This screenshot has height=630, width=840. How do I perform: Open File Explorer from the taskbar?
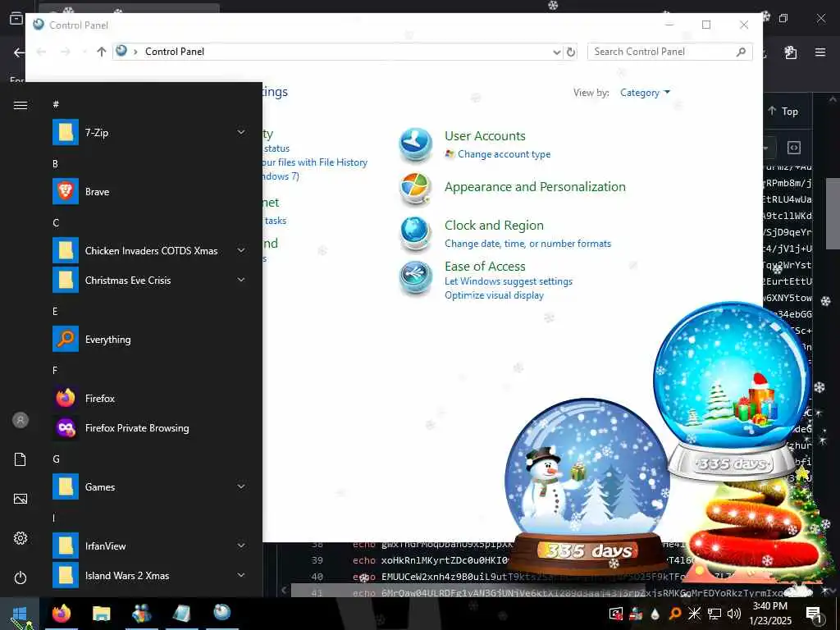[x=101, y=614]
